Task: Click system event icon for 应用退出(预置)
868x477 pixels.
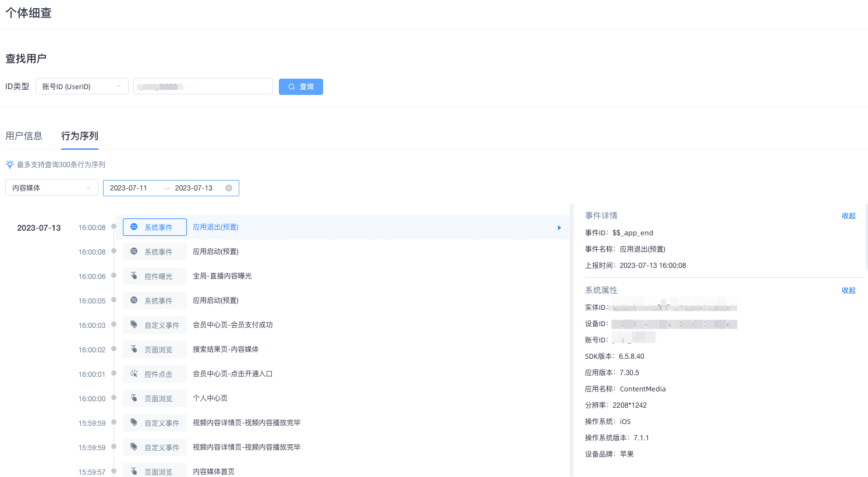Action: pyautogui.click(x=134, y=227)
